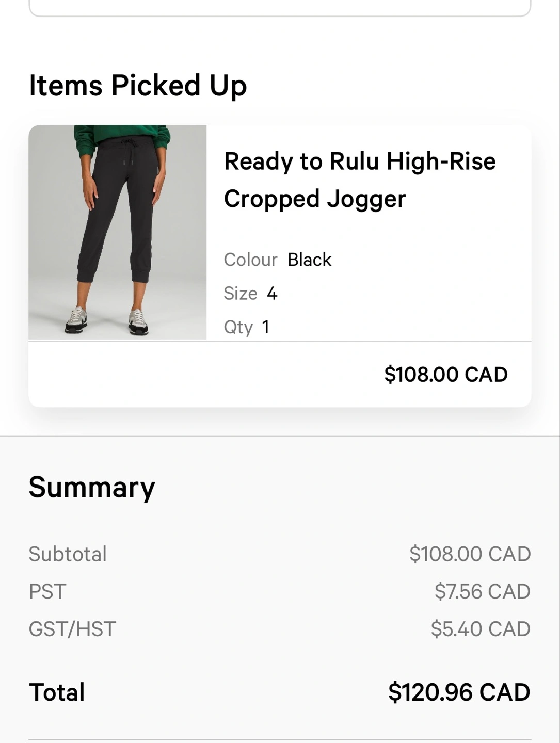This screenshot has height=743, width=560.
Task: Click the Subtotal label
Action: point(68,554)
